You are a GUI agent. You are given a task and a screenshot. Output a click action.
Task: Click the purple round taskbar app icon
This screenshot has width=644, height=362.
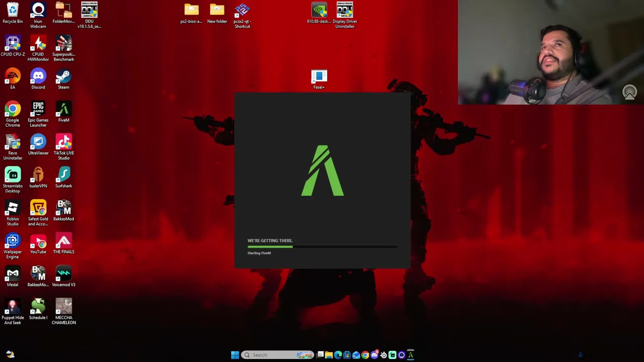(401, 355)
